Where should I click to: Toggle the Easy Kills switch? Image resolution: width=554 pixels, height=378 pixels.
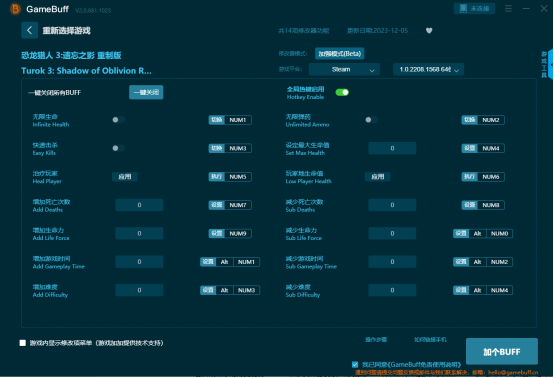tap(118, 148)
